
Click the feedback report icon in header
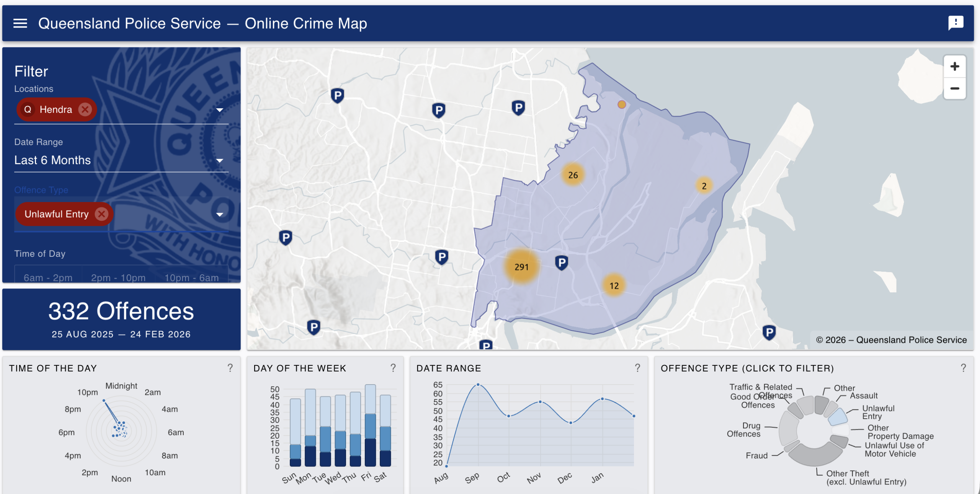955,23
